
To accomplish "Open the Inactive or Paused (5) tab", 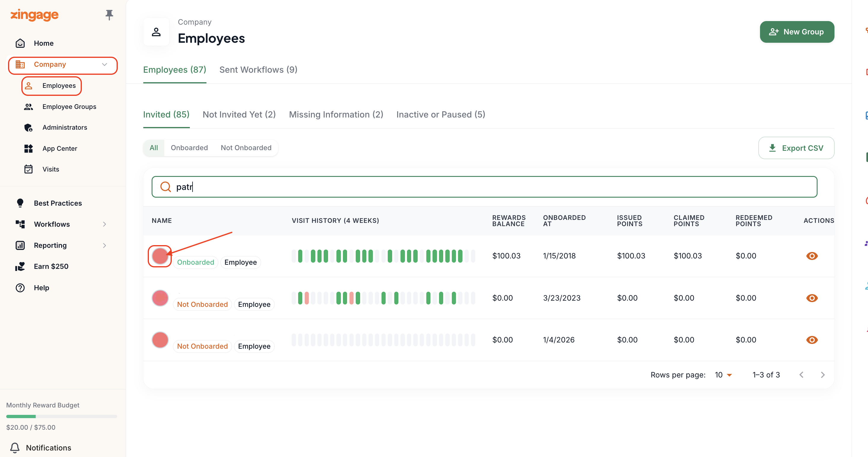I will pyautogui.click(x=441, y=115).
